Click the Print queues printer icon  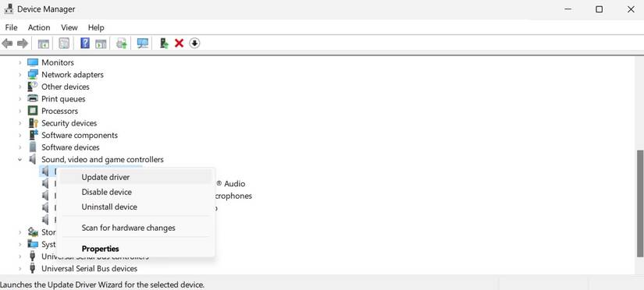33,99
